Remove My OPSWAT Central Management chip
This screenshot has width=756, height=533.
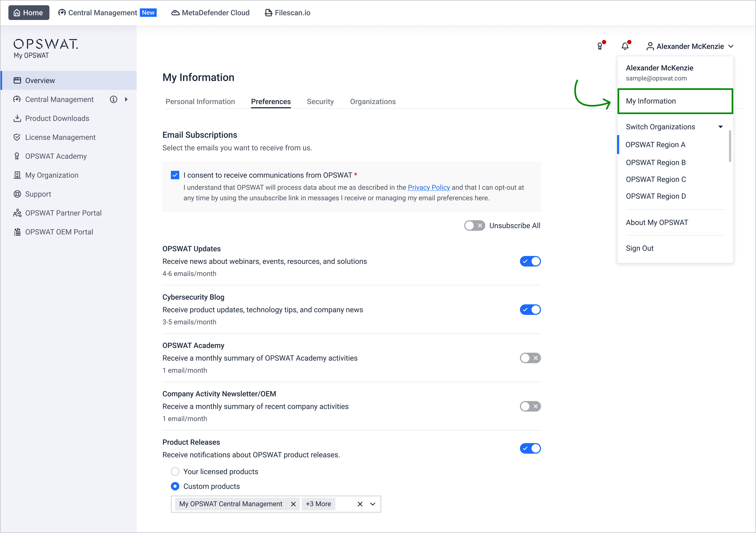coord(293,504)
